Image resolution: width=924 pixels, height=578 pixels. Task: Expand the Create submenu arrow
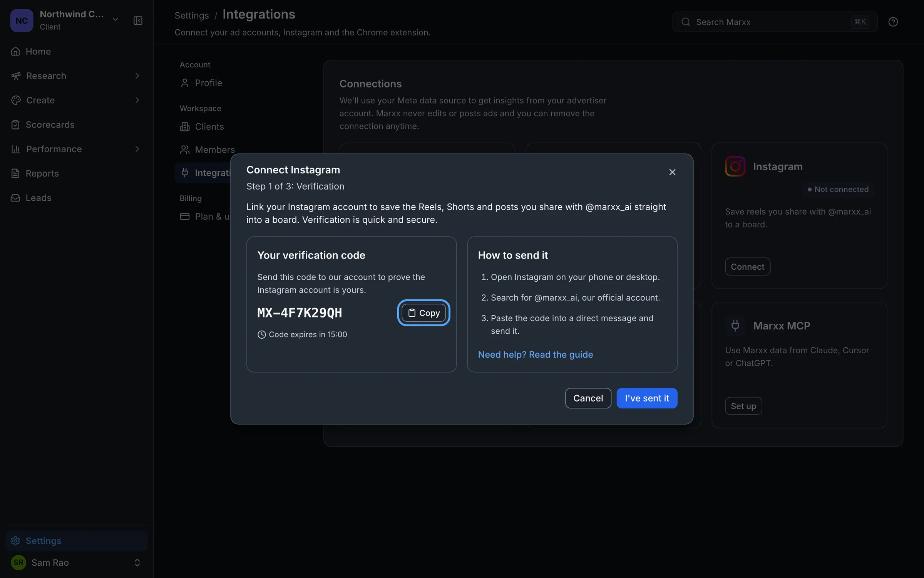(137, 100)
